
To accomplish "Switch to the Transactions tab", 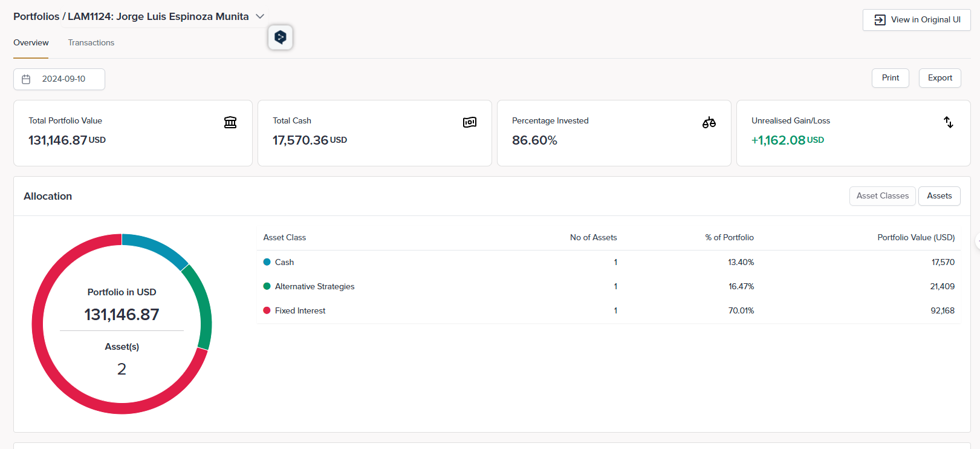I will coord(91,43).
